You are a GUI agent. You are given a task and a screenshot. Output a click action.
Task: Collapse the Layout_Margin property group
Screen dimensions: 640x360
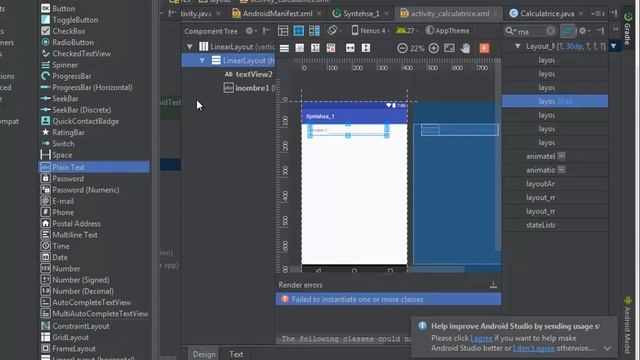(518, 47)
